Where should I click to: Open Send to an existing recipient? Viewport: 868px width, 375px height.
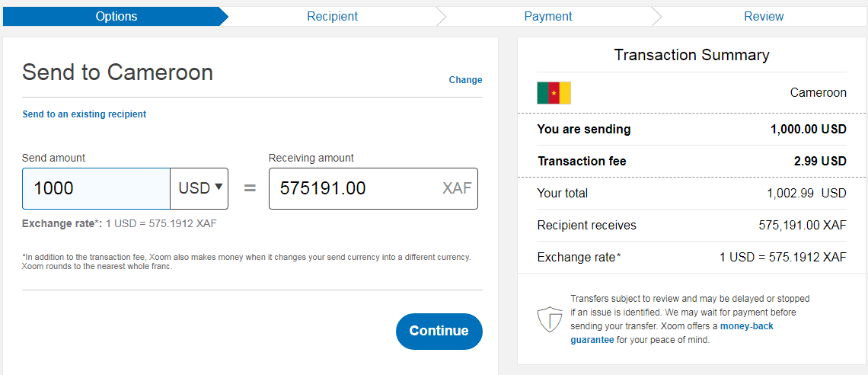point(85,114)
